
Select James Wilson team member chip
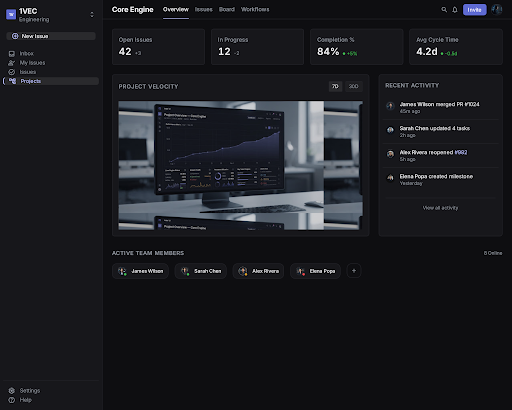140,271
